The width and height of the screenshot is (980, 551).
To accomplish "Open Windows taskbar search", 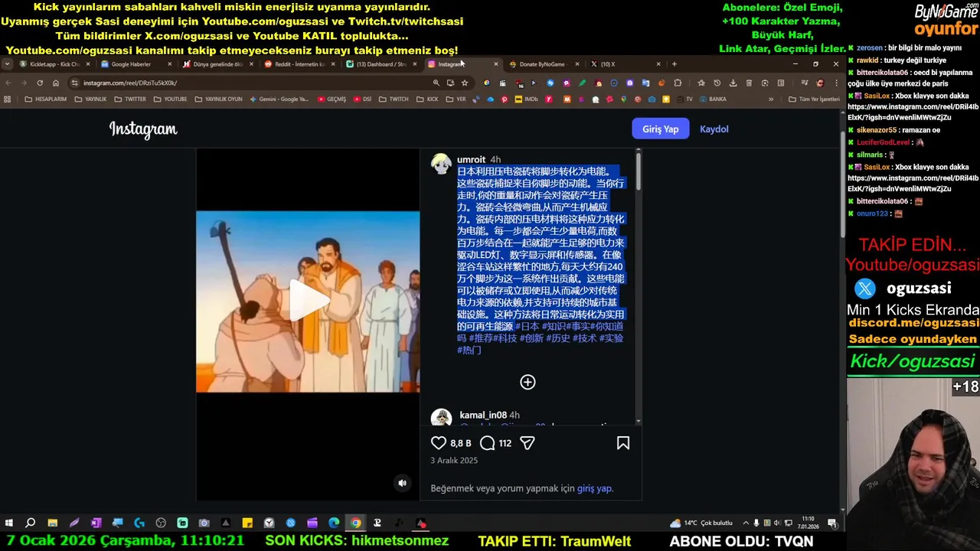I will tap(30, 523).
